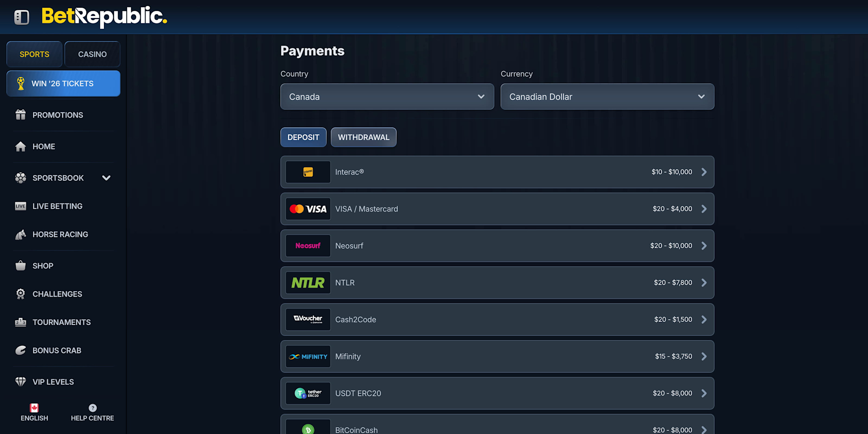Image resolution: width=868 pixels, height=434 pixels.
Task: Click the Help Centre question mark icon
Action: pyautogui.click(x=93, y=408)
